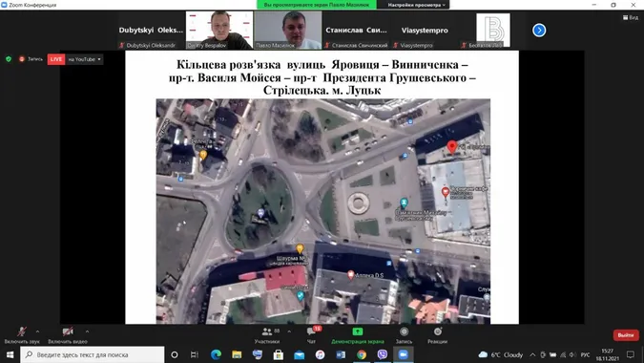Open the weather widget showing 6°C Cloudy
The height and width of the screenshot is (363, 644).
(x=501, y=354)
